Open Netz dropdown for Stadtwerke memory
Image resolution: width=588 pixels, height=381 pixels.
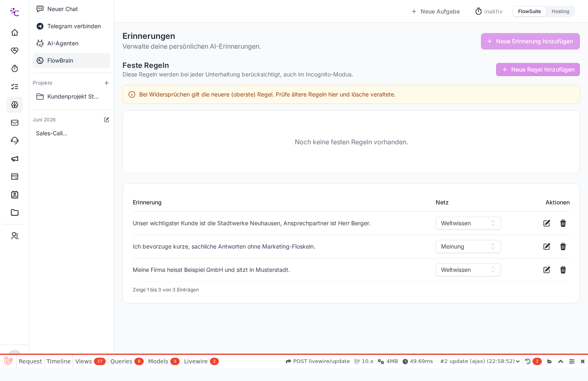click(468, 223)
